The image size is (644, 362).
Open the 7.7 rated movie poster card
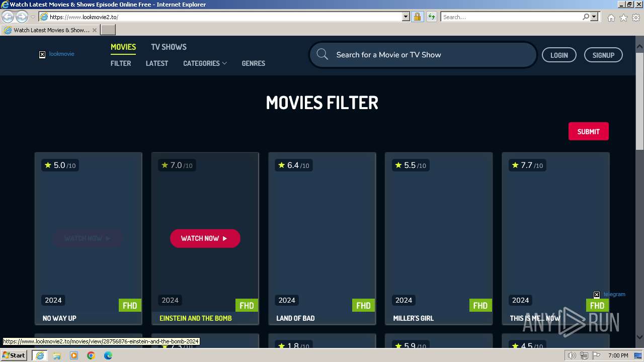point(555,238)
